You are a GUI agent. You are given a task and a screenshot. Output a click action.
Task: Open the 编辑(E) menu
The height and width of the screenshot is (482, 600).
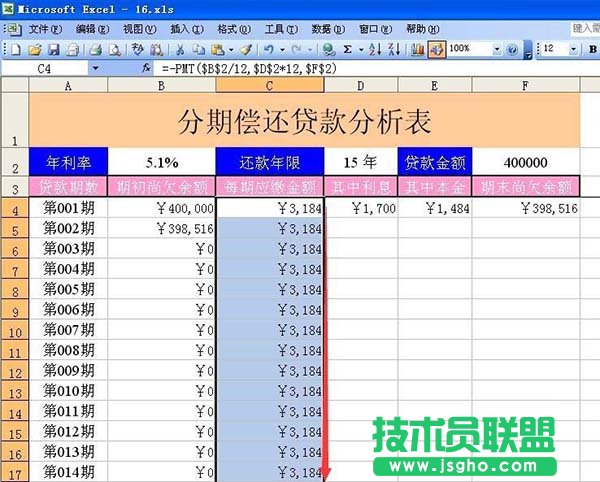tap(92, 29)
